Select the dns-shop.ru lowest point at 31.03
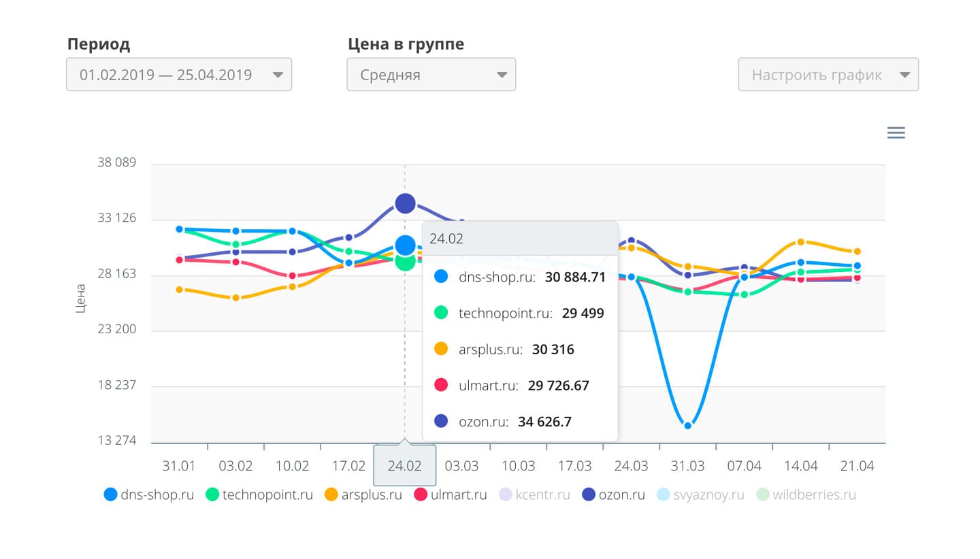 click(x=688, y=426)
